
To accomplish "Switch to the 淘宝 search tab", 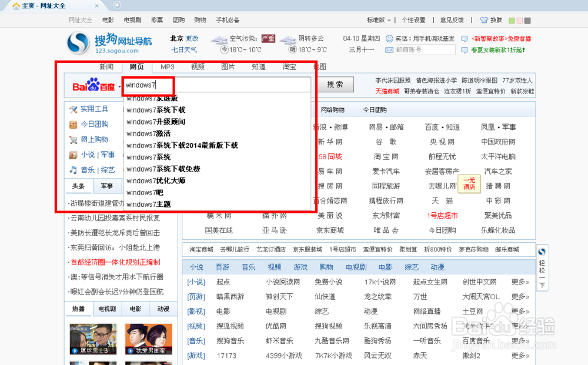I will tap(289, 67).
